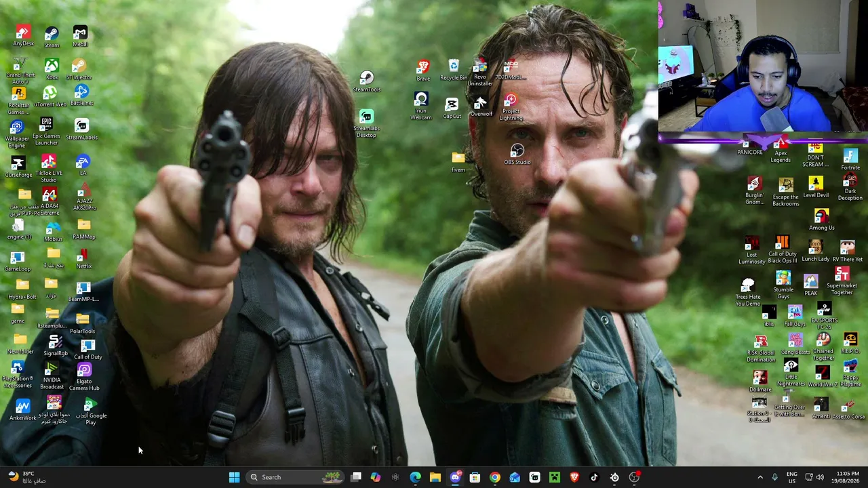Select the Recycle Bin icon
The height and width of the screenshot is (488, 868).
[x=454, y=70]
